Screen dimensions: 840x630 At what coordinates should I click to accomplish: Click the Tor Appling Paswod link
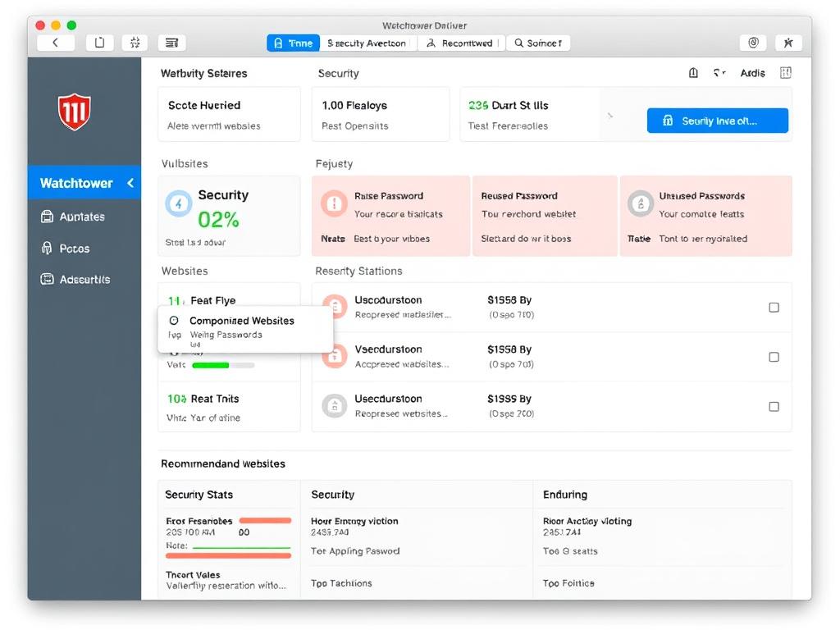pos(355,550)
